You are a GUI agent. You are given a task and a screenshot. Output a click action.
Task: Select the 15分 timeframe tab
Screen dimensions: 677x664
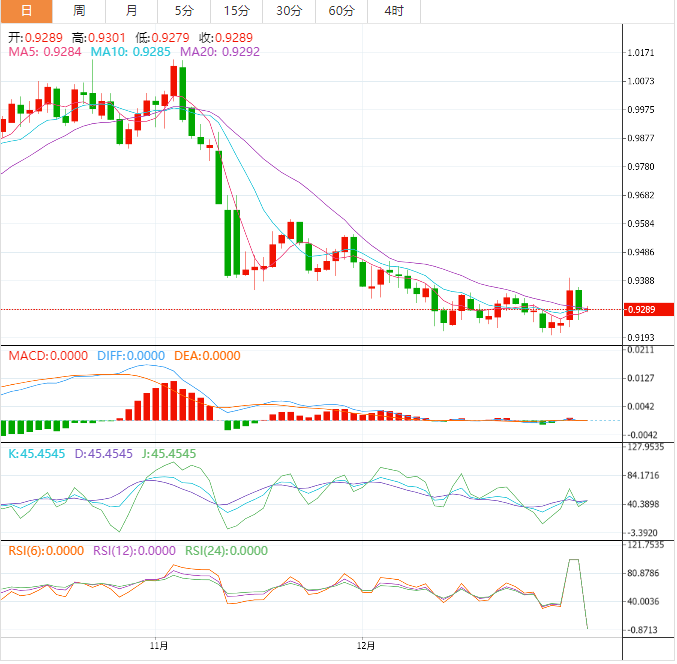pyautogui.click(x=236, y=11)
